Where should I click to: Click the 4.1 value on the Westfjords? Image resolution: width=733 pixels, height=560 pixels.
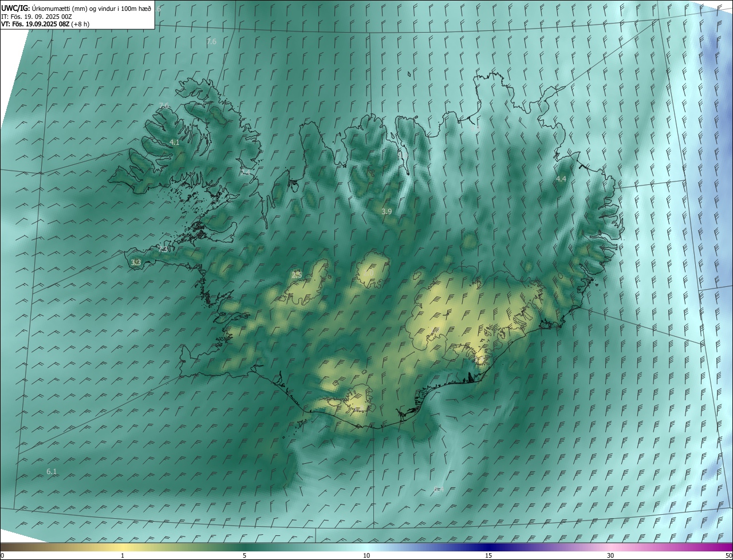[x=175, y=142]
